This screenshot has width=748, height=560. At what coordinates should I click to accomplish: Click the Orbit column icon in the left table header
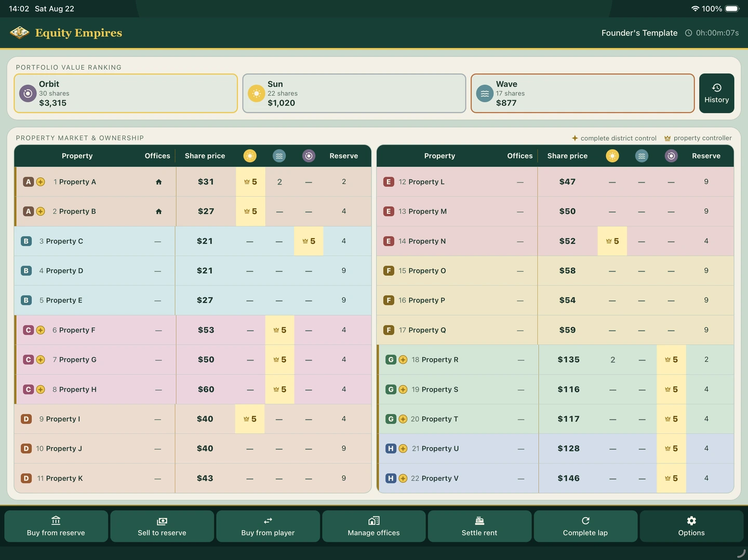[309, 156]
